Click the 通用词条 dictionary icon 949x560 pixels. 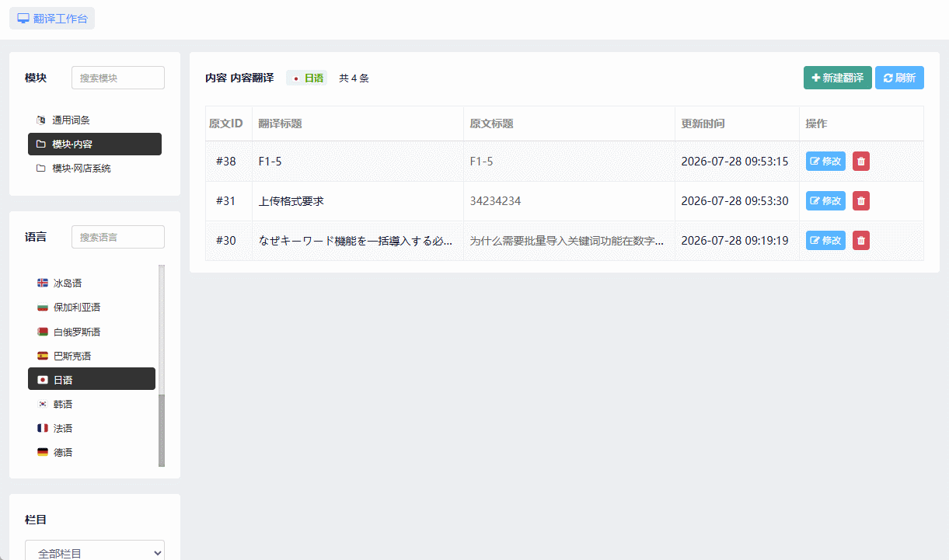[41, 120]
